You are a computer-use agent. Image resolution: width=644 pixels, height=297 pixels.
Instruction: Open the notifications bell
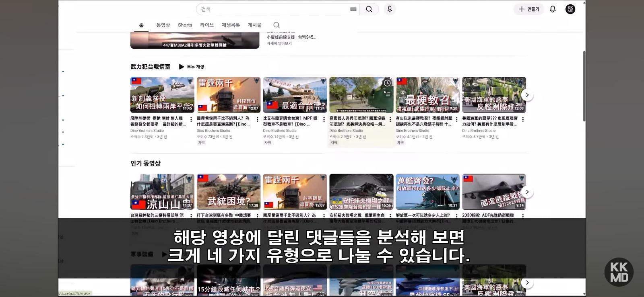tap(553, 9)
